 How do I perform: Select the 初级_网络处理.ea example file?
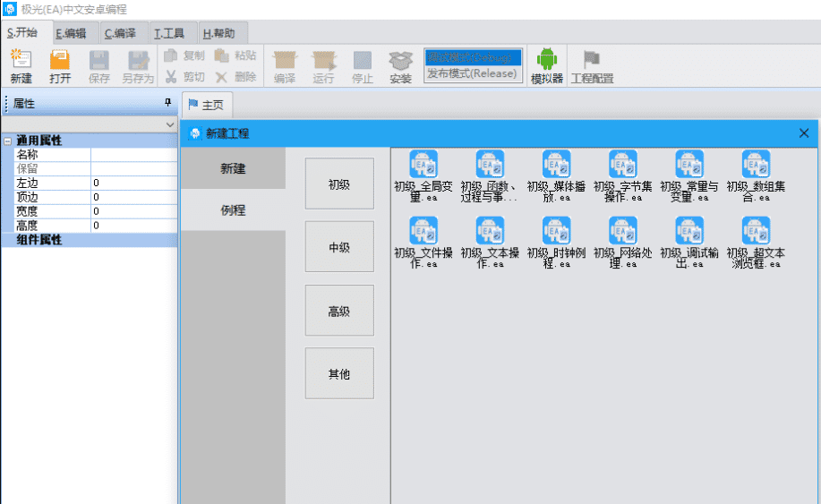pyautogui.click(x=622, y=243)
